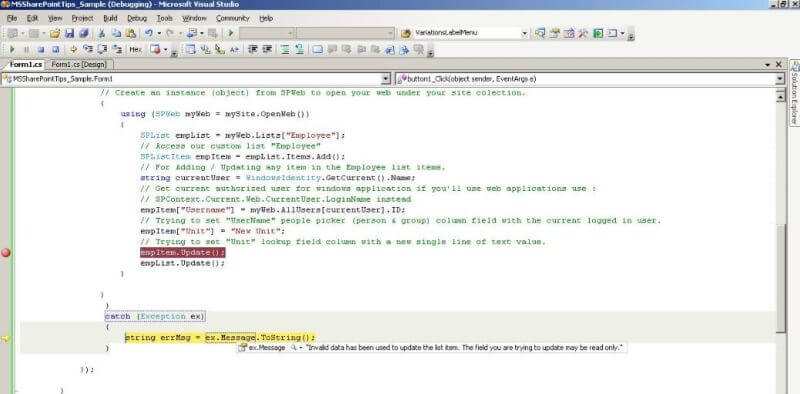This screenshot has height=394, width=800.
Task: Open the Undo history dropdown arrow
Action: [159, 33]
